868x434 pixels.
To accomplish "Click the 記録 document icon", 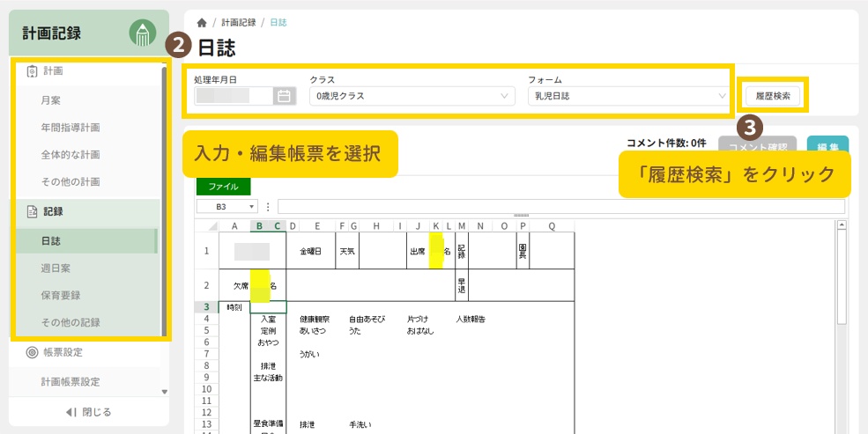I will (33, 211).
